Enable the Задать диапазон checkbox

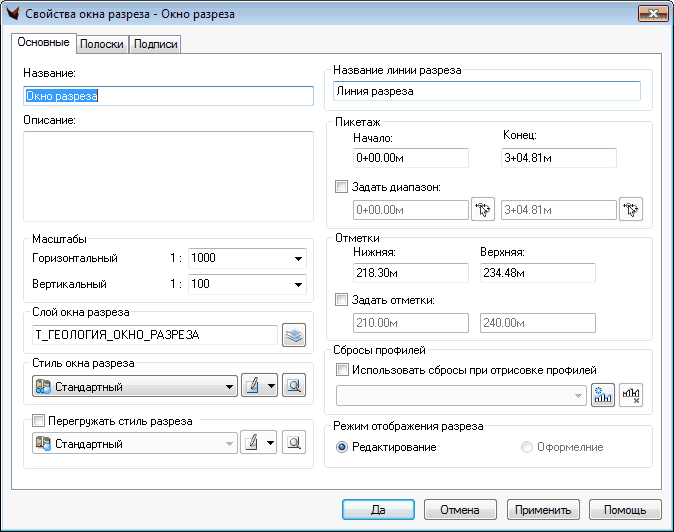342,187
